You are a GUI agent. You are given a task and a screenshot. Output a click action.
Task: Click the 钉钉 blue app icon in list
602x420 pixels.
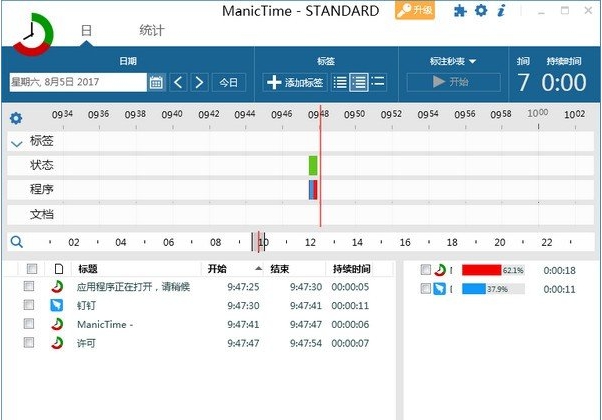click(x=57, y=305)
